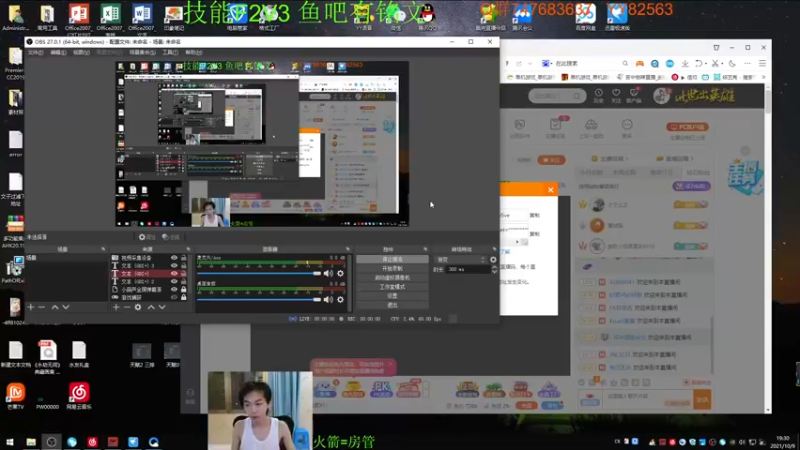800x450 pixels.
Task: Mute the desktop audio speaker icon
Action: tap(328, 299)
